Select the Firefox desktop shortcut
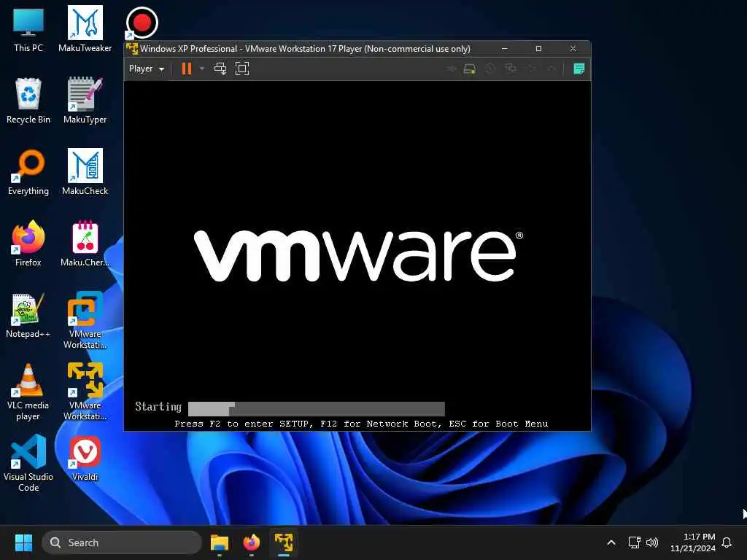Screen dimensions: 747x560 28,244
